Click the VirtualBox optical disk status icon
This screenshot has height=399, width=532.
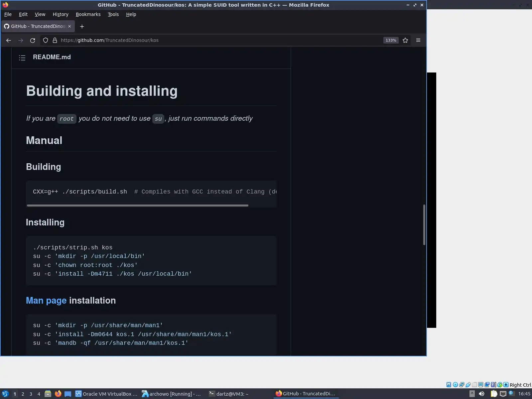tap(455, 385)
